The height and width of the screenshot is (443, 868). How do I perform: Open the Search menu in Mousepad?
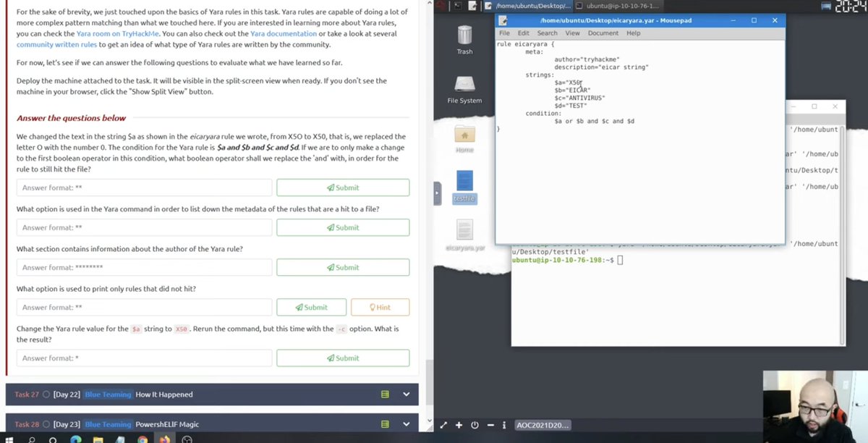point(547,33)
